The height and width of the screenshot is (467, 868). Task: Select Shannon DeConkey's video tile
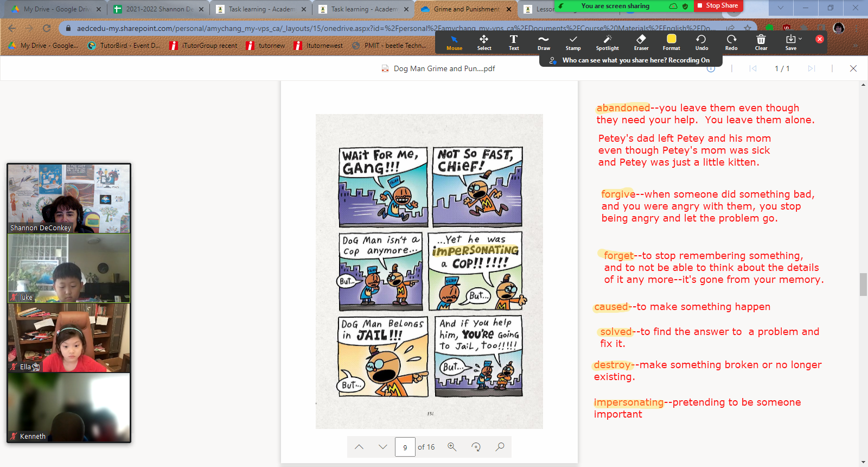(69, 199)
